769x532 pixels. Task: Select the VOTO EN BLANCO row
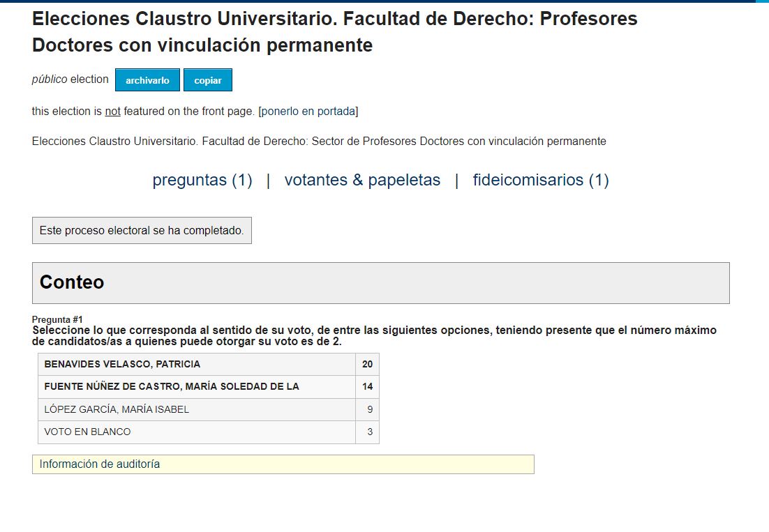(x=209, y=432)
